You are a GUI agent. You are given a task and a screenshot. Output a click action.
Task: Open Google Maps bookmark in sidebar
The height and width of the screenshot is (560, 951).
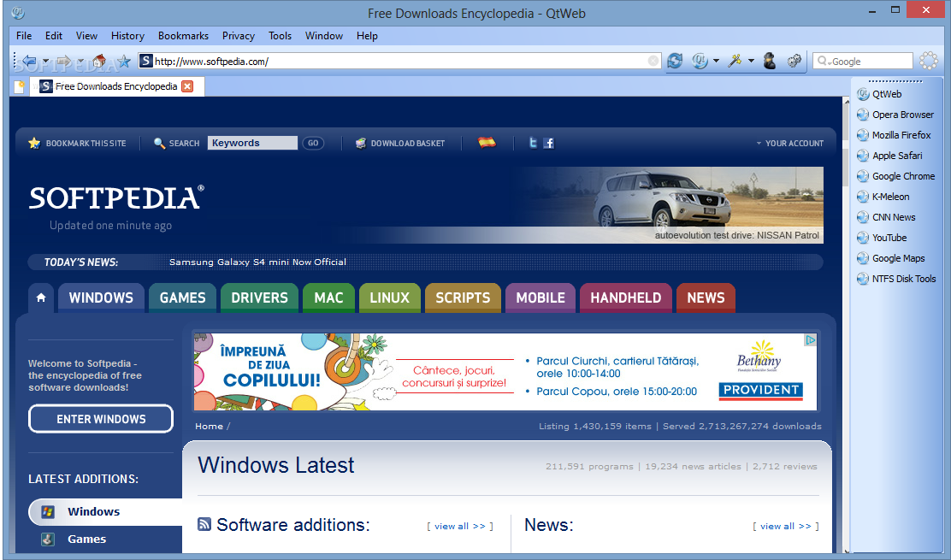pyautogui.click(x=890, y=259)
